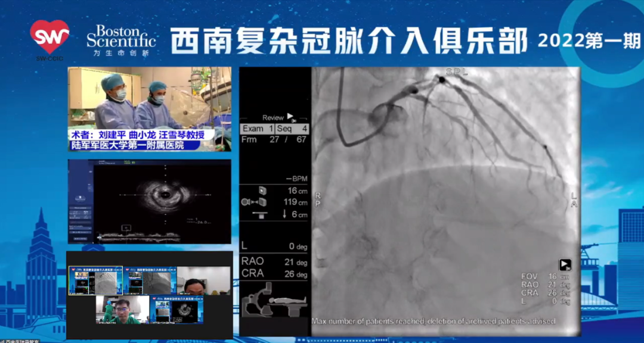Click the source-to-detector icon beside 119 cm
Image resolution: width=644 pixels, height=343 pixels.
tap(254, 202)
